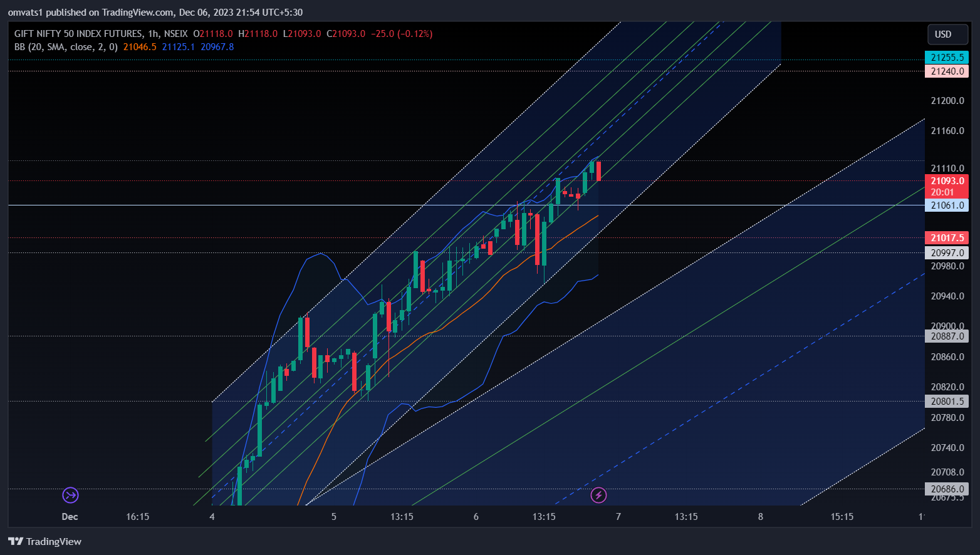This screenshot has height=555, width=980.
Task: Click the 20686.0 price level label
Action: coord(947,489)
